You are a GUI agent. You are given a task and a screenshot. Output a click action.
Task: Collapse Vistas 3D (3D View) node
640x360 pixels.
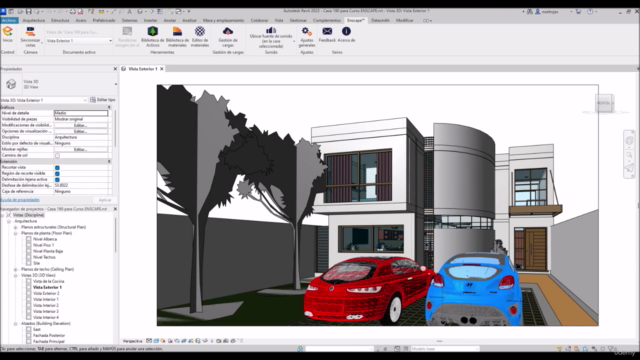point(16,276)
